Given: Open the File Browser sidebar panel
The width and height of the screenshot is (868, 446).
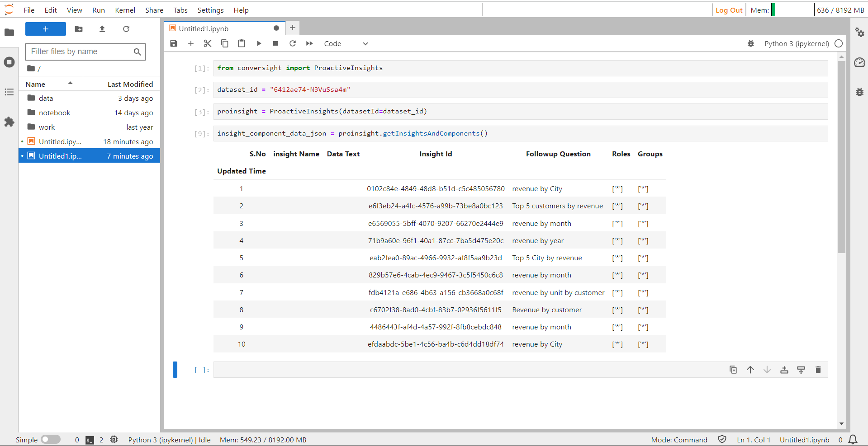Looking at the screenshot, I should point(9,32).
